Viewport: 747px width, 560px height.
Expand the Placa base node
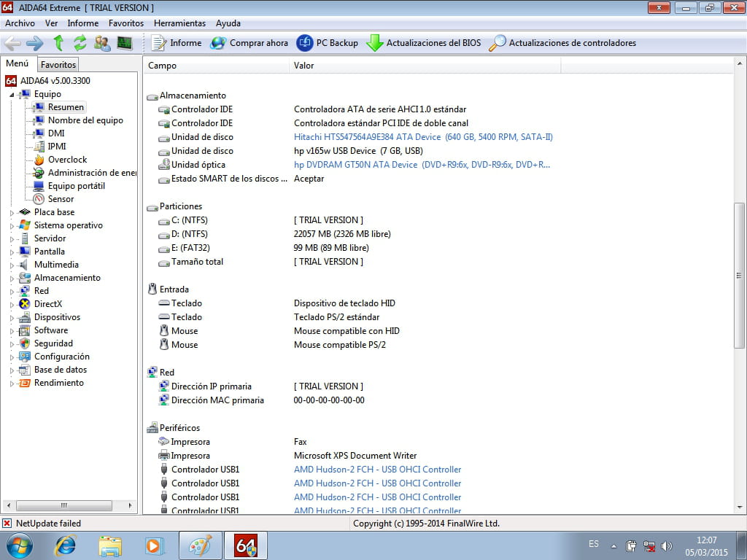[12, 213]
